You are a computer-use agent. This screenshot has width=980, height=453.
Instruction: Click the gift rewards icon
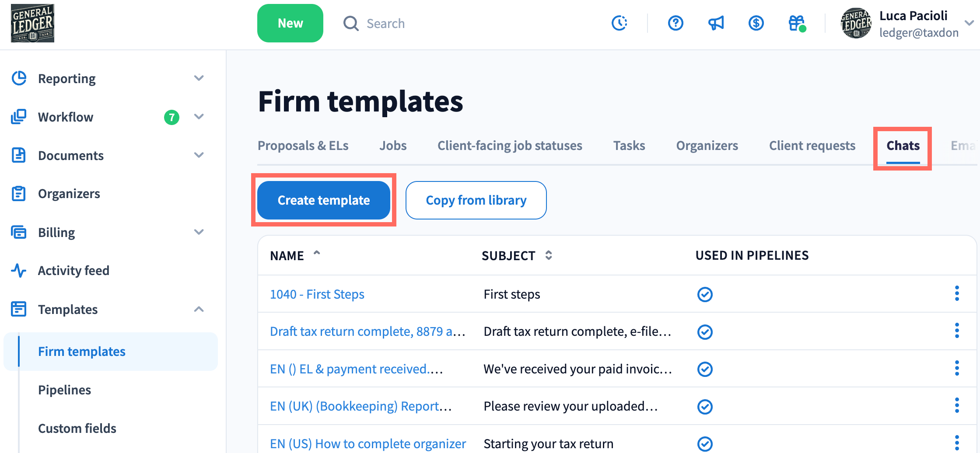pos(797,23)
